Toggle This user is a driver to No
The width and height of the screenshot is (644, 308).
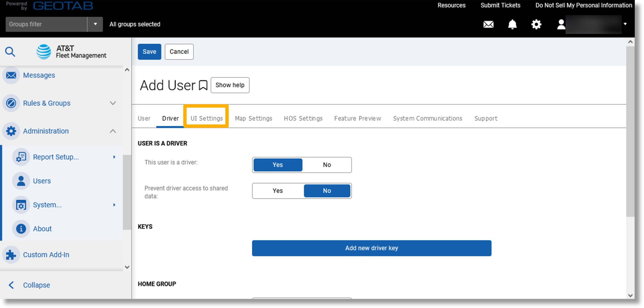[x=327, y=165]
